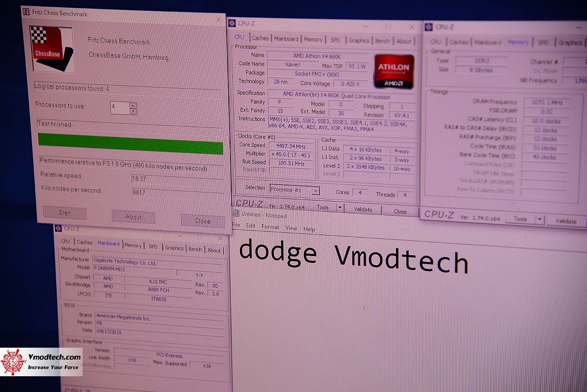Screen dimensions: 587x392
Task: Click the Multiplier value "x 45.0 ( 17 - 45 )"
Action: pyautogui.click(x=291, y=155)
